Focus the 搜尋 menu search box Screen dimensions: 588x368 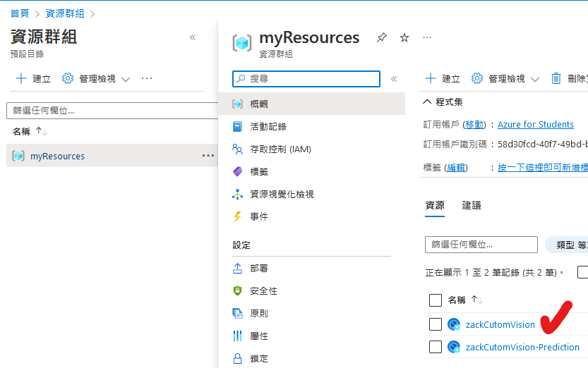tap(306, 79)
